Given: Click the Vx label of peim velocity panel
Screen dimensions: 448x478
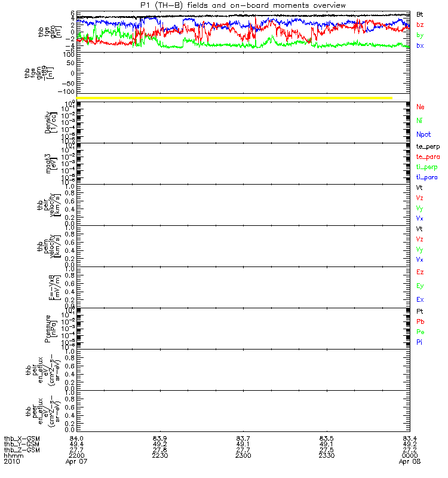Looking at the screenshot, I should [x=420, y=260].
